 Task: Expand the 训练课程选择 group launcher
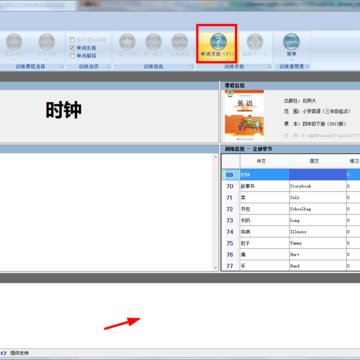(62, 67)
